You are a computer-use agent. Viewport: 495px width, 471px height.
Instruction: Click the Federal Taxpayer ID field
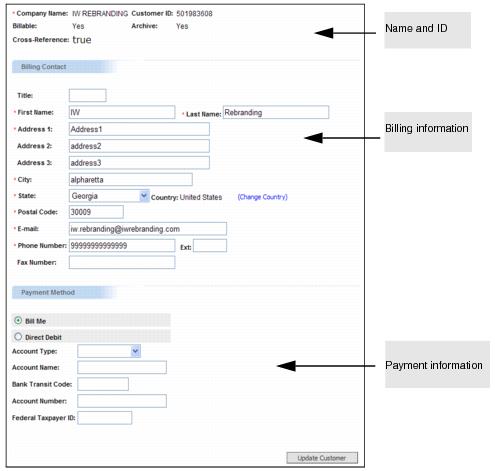tap(105, 418)
